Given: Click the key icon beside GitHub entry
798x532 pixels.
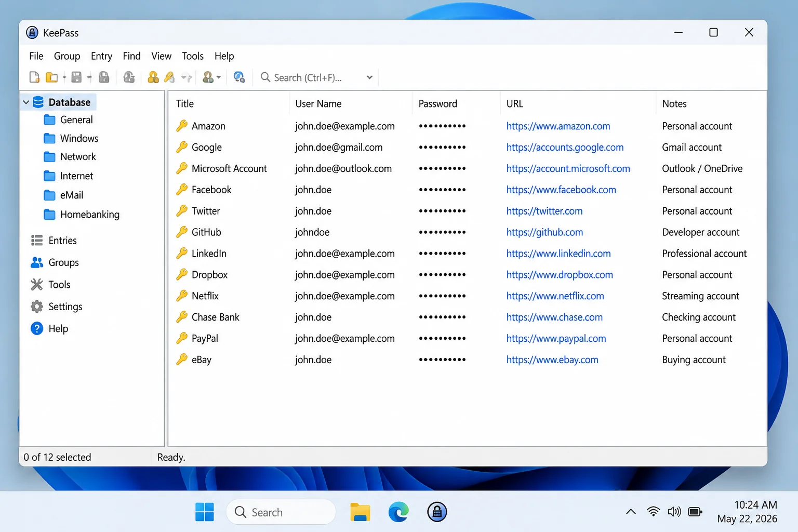Looking at the screenshot, I should click(x=182, y=232).
